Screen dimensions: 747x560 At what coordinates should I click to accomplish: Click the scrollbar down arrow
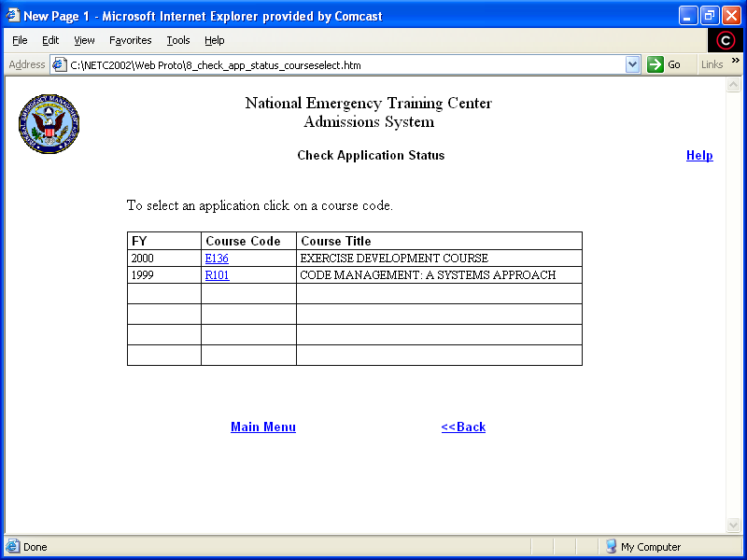coord(733,525)
